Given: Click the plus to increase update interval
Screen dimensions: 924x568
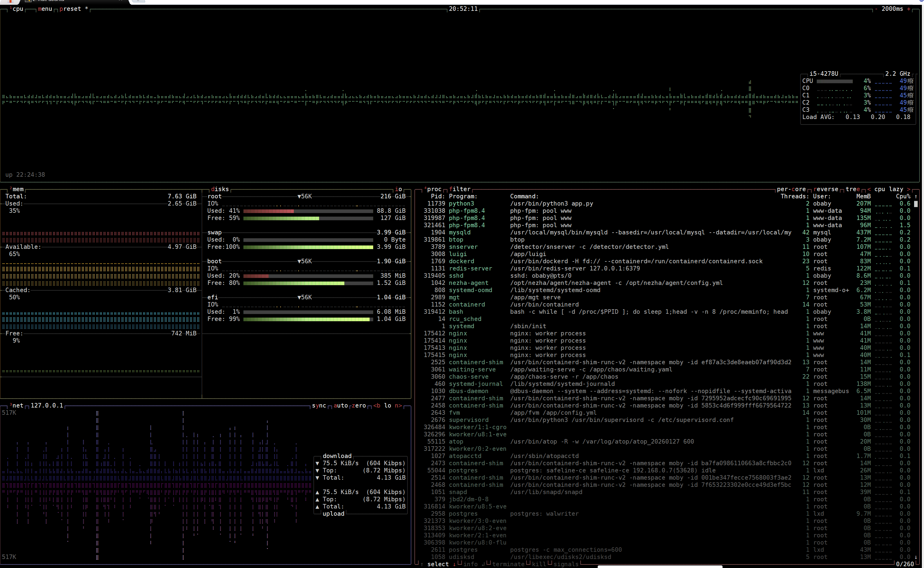Looking at the screenshot, I should pyautogui.click(x=909, y=9).
